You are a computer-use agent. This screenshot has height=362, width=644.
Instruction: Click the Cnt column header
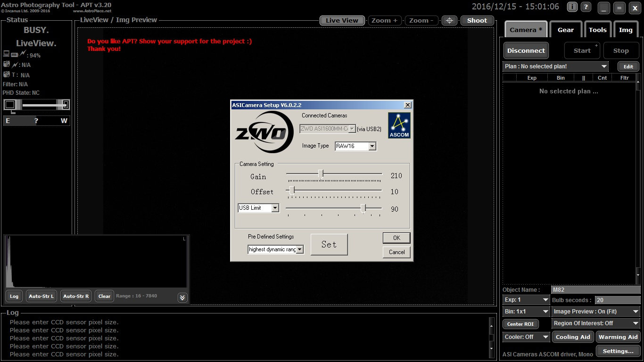(602, 78)
